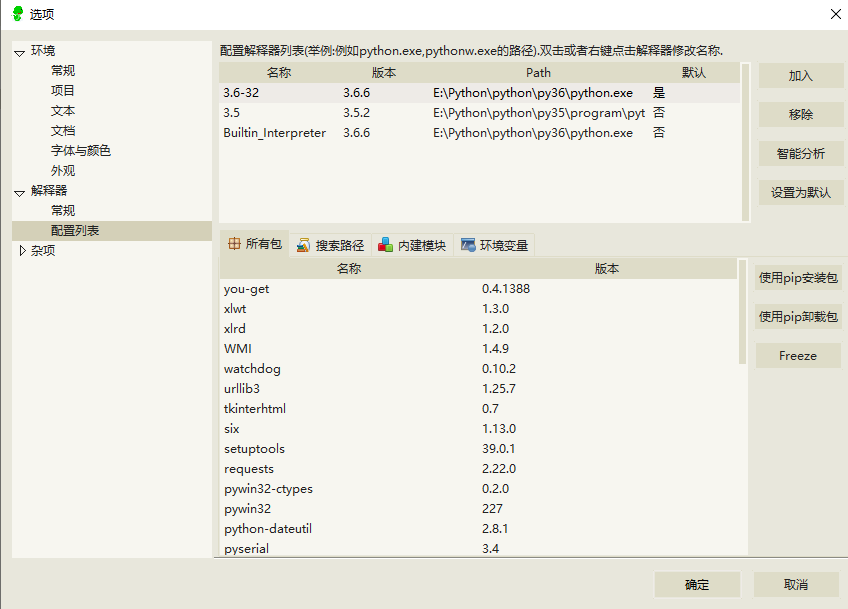
Task: Select 常规 under 解释器
Action: pos(63,210)
